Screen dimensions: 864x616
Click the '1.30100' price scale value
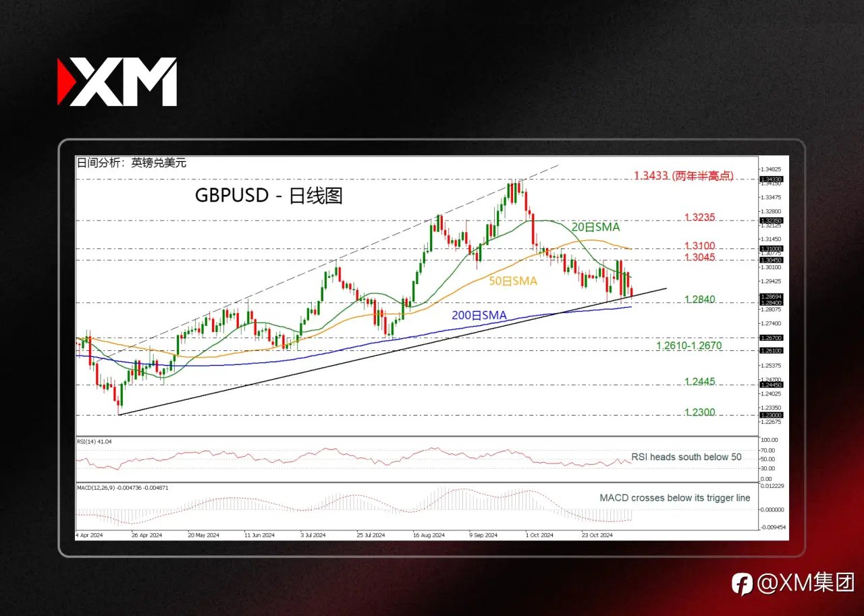point(771,267)
